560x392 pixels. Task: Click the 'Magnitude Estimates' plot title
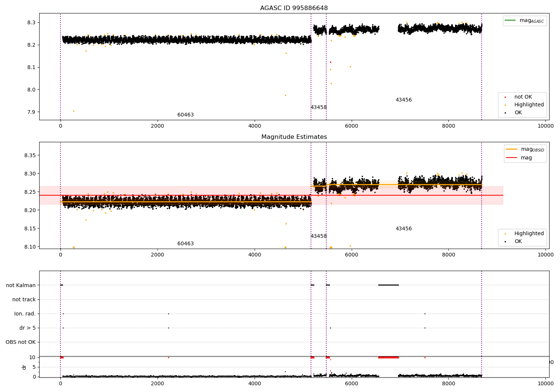tap(294, 137)
